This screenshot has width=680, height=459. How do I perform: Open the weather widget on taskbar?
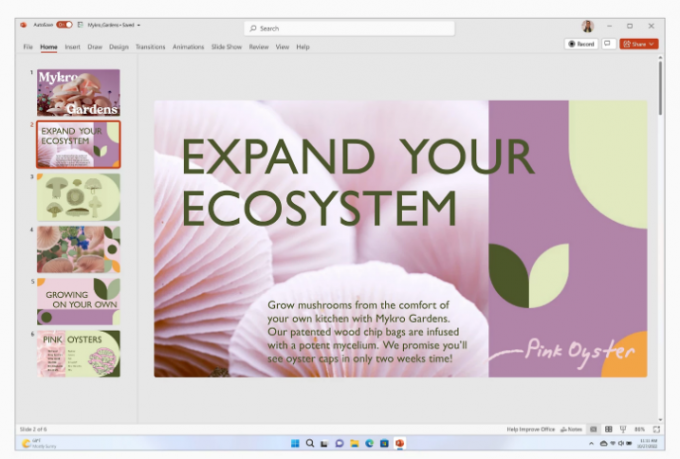(x=39, y=443)
